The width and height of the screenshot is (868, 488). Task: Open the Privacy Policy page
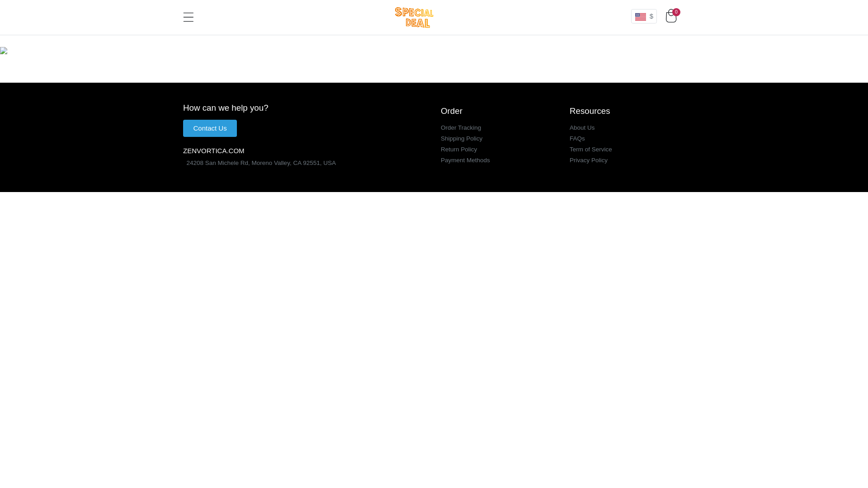589,160
